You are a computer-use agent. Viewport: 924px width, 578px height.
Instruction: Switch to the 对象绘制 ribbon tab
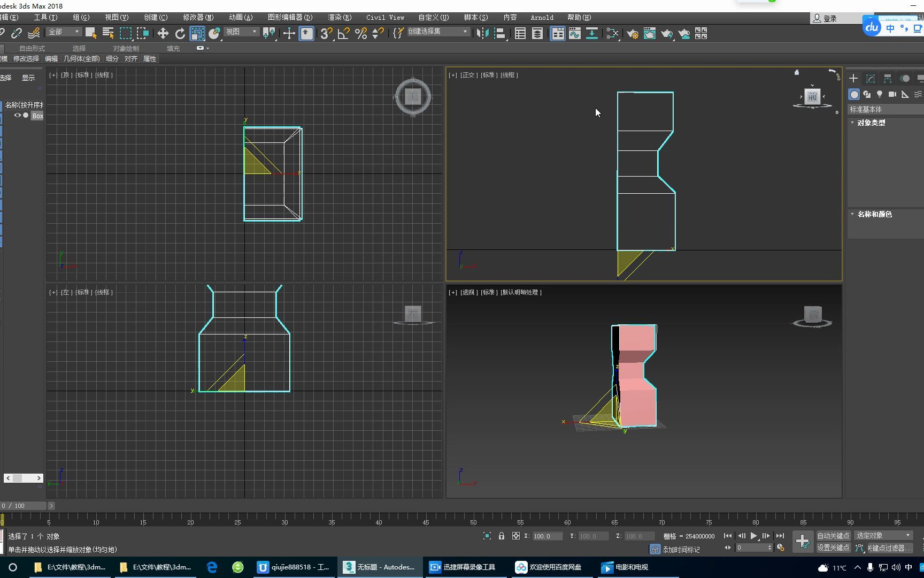[x=126, y=48]
